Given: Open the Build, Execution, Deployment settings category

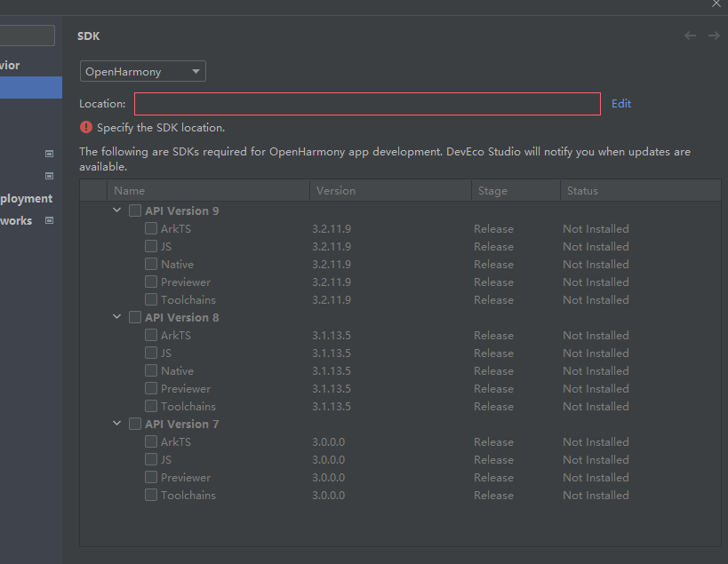Looking at the screenshot, I should (27, 199).
